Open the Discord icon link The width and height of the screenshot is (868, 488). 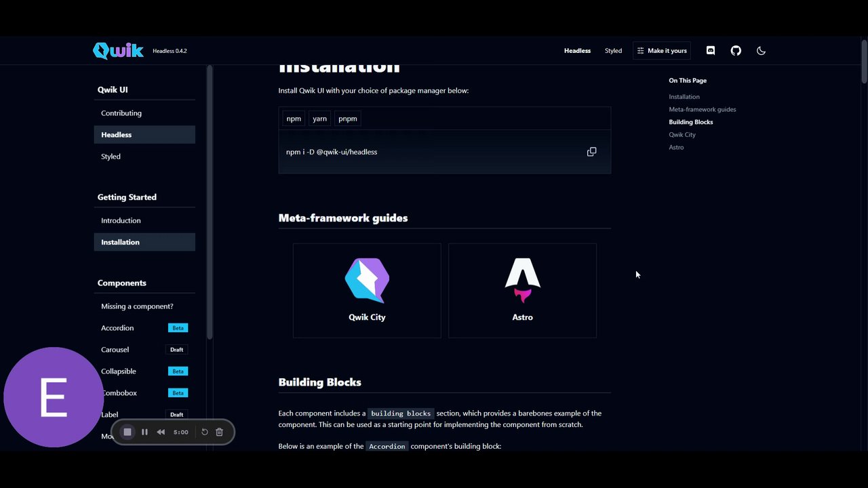(711, 51)
